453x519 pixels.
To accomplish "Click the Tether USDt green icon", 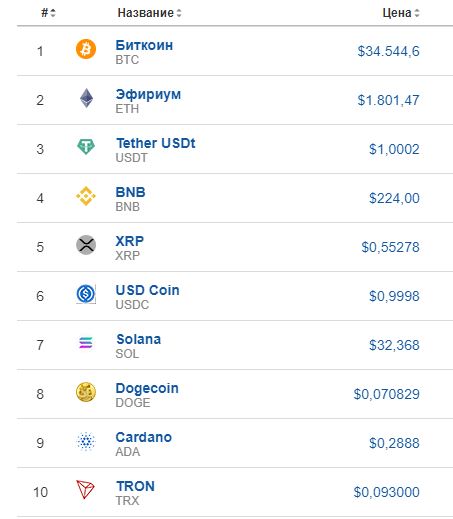I will 86,147.
